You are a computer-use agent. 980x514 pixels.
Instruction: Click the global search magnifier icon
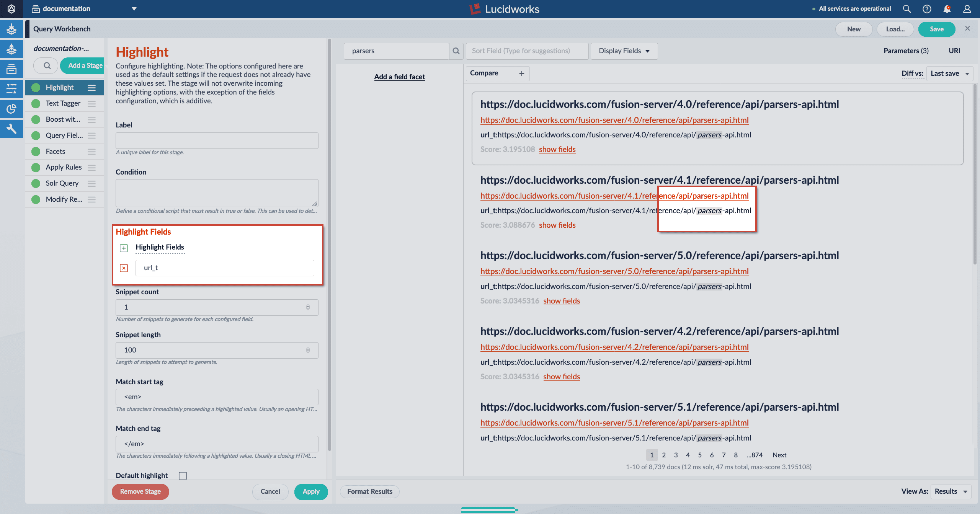(906, 9)
